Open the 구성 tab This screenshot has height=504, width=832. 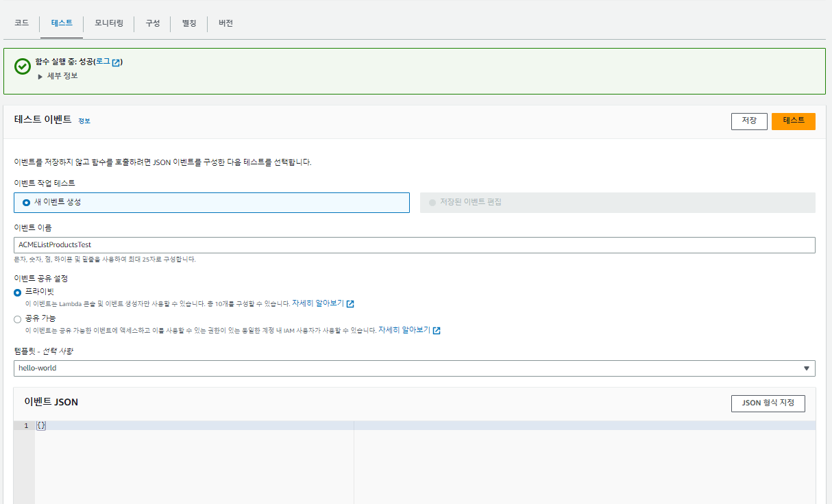(152, 23)
